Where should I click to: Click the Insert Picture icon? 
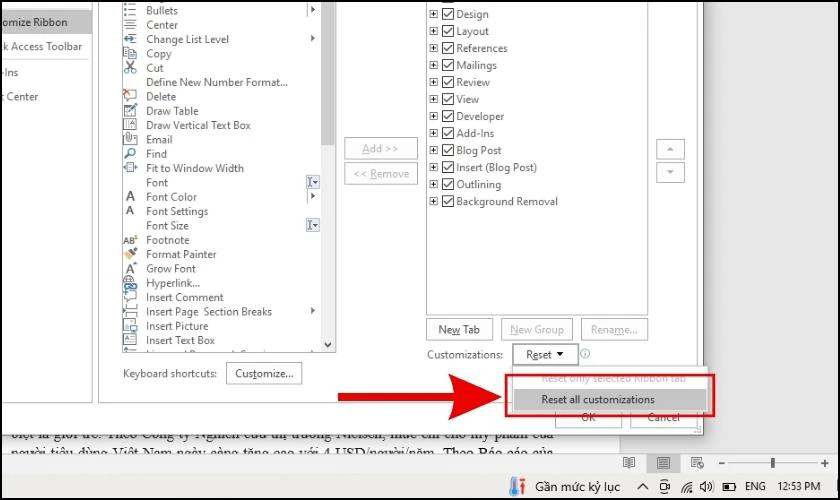point(130,325)
